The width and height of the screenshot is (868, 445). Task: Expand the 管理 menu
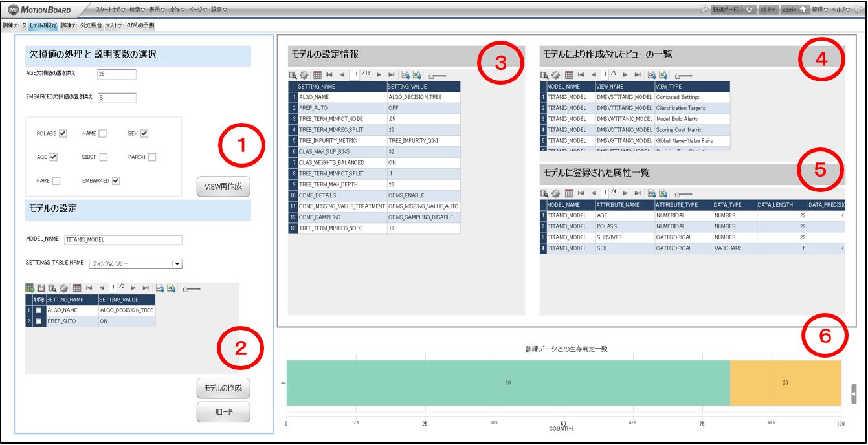(x=819, y=10)
